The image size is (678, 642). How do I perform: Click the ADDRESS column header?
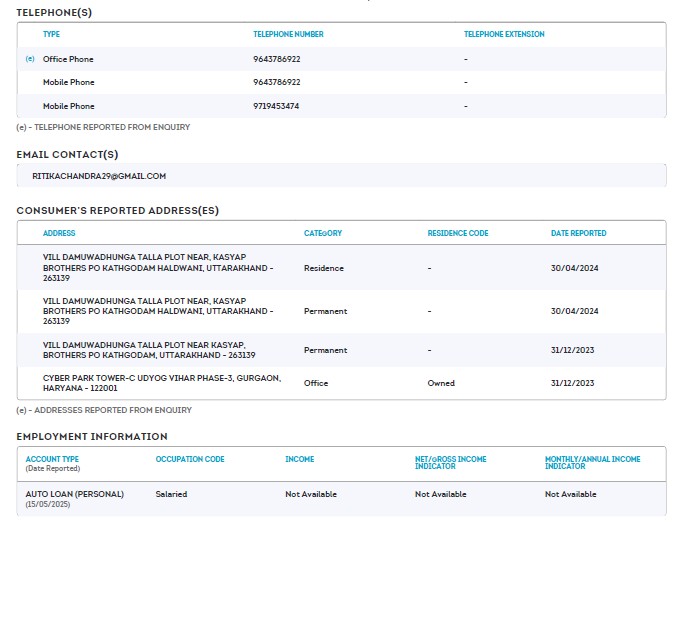pos(59,233)
